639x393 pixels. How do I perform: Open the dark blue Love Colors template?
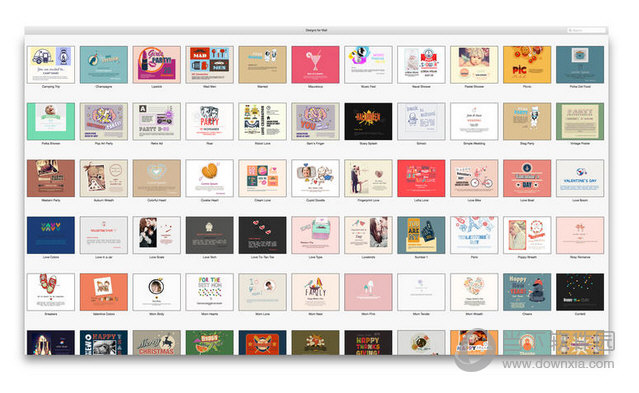(x=51, y=235)
